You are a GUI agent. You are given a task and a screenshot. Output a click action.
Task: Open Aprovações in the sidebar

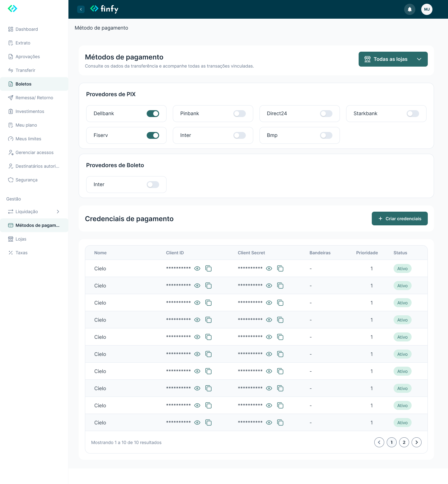[34, 57]
